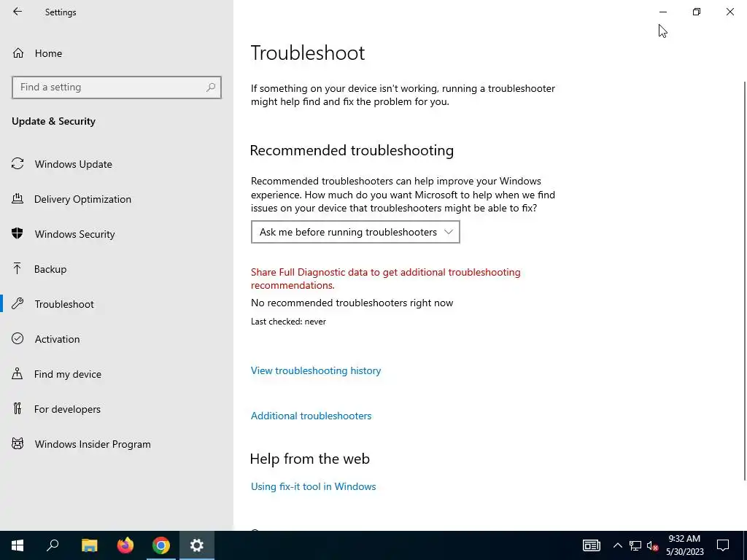Click the network status tray icon
The height and width of the screenshot is (560, 747).
[635, 545]
